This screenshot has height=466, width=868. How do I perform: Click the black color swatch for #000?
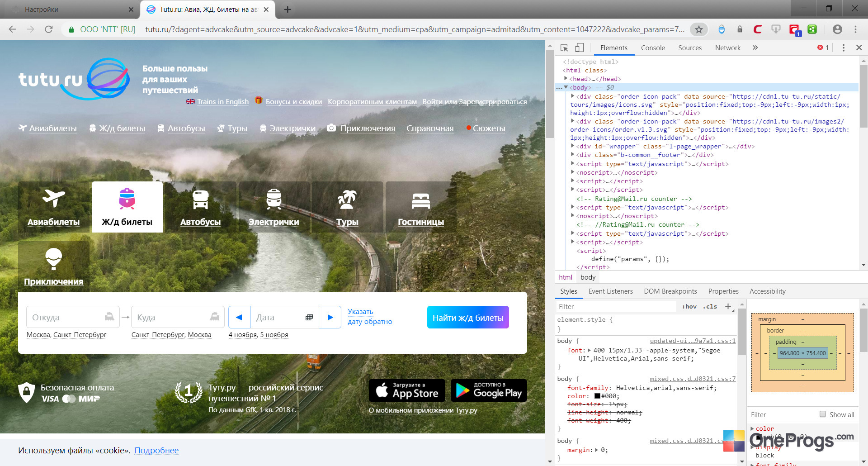(597, 396)
